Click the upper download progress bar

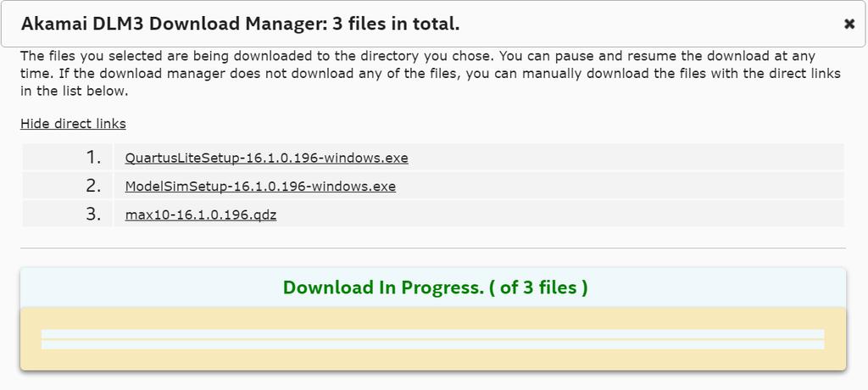coord(433,333)
